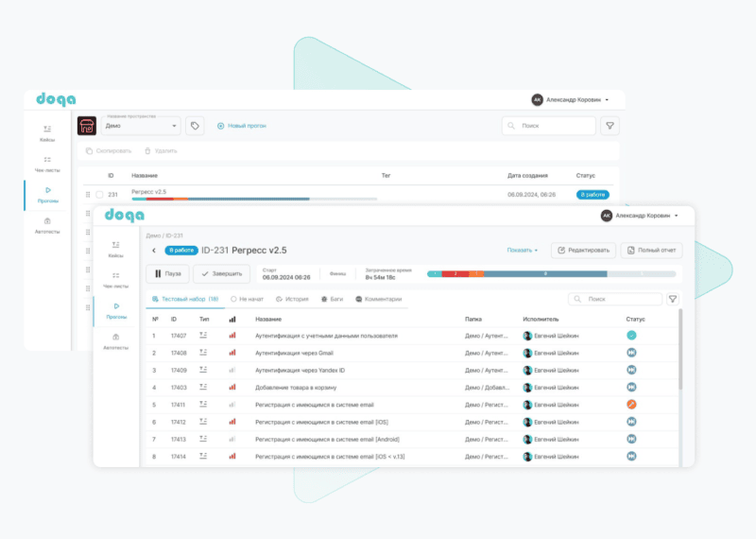Click the red segment of the ID-231 progress bar
The height and width of the screenshot is (539, 756).
point(455,274)
